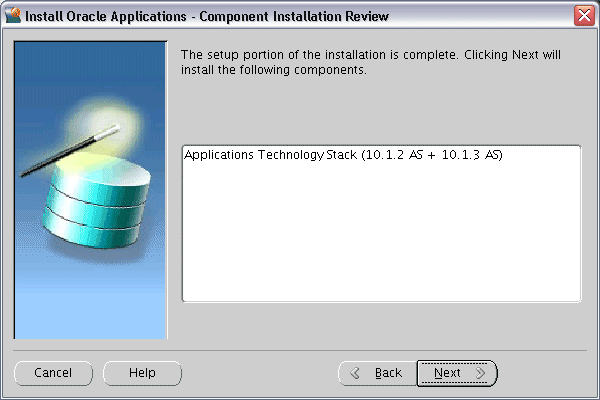Go Back to the previous wizard step
The image size is (600, 400).
pos(378,373)
